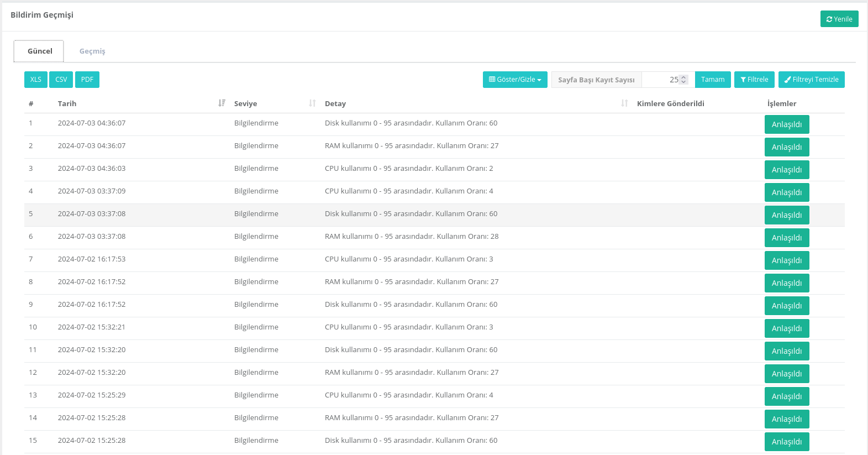The height and width of the screenshot is (455, 868).
Task: Acknowledge row 3 with Anlaşıldı
Action: tap(787, 170)
